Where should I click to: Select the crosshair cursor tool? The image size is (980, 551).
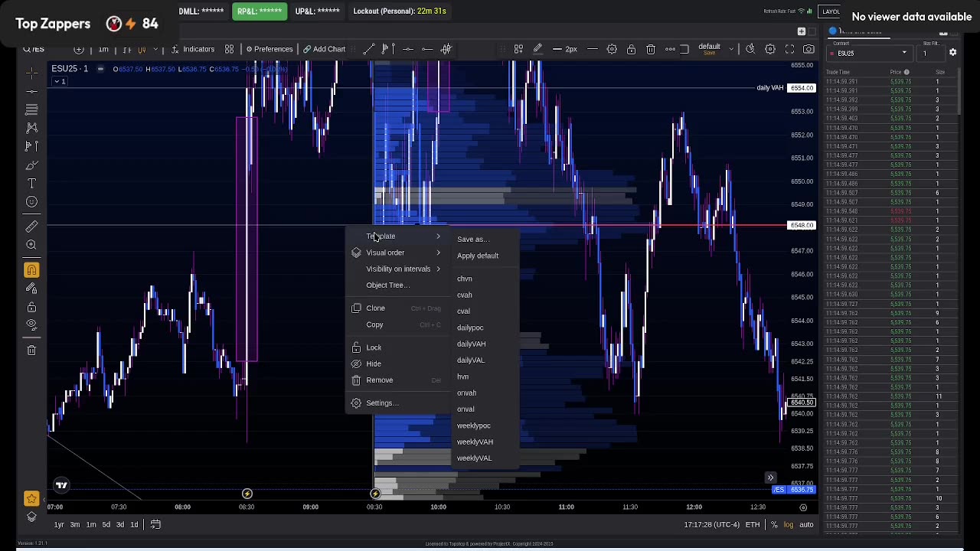(x=31, y=73)
